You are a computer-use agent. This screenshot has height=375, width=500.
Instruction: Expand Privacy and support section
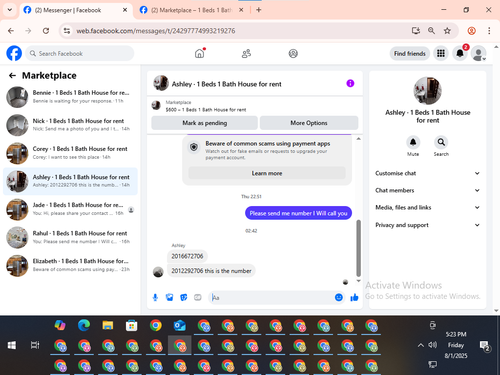[428, 225]
